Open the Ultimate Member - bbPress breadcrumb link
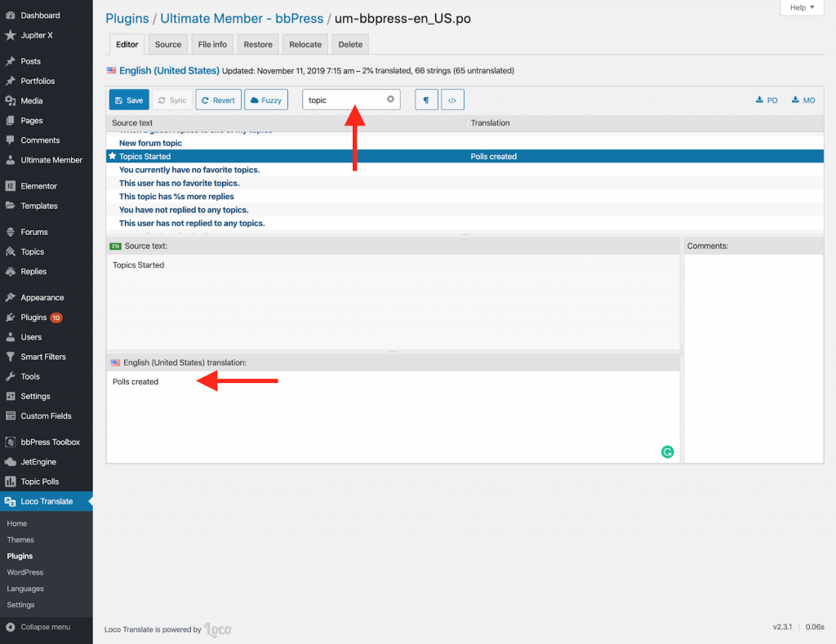 [x=242, y=18]
